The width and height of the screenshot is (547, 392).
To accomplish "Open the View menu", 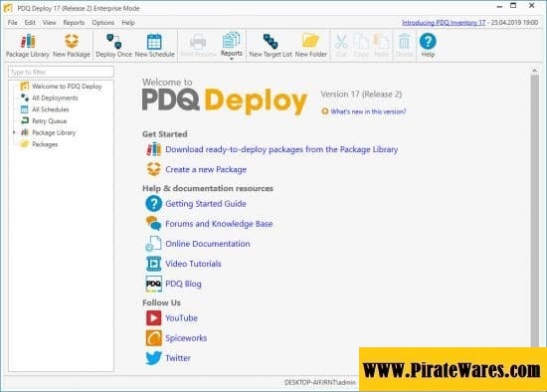I will coord(49,23).
